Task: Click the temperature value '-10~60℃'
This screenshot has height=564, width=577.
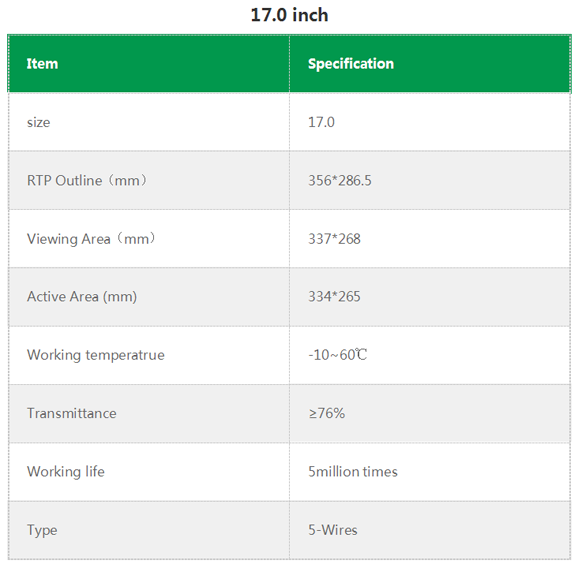Action: 338,355
